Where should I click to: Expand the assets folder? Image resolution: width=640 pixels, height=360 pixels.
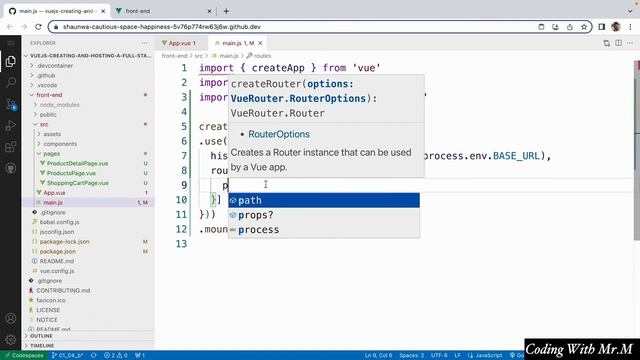click(x=52, y=134)
